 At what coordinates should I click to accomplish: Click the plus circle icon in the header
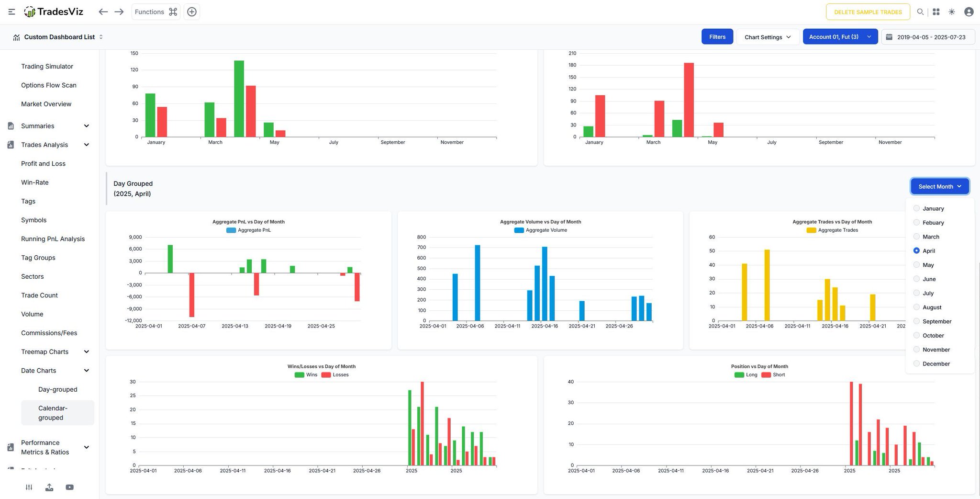click(192, 12)
